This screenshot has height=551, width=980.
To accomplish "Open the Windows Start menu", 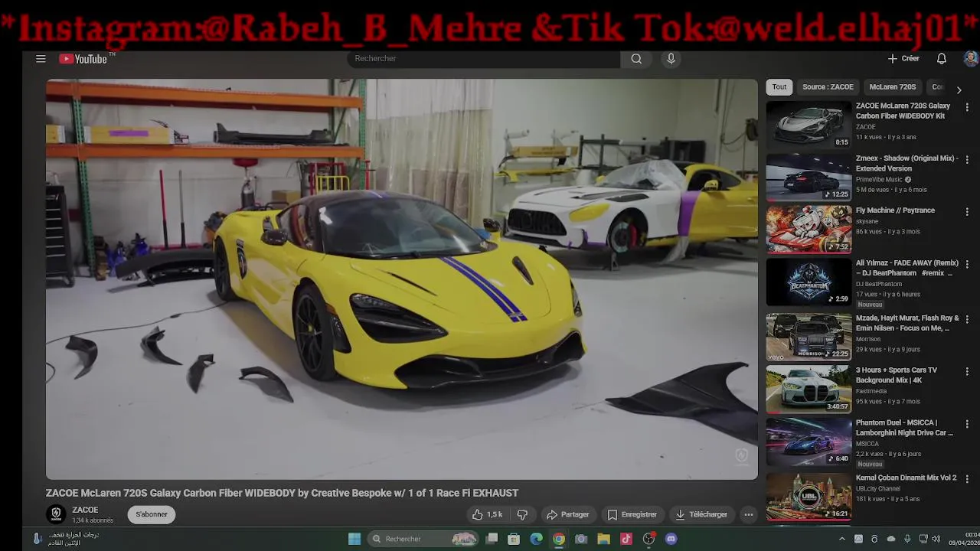I will (354, 539).
